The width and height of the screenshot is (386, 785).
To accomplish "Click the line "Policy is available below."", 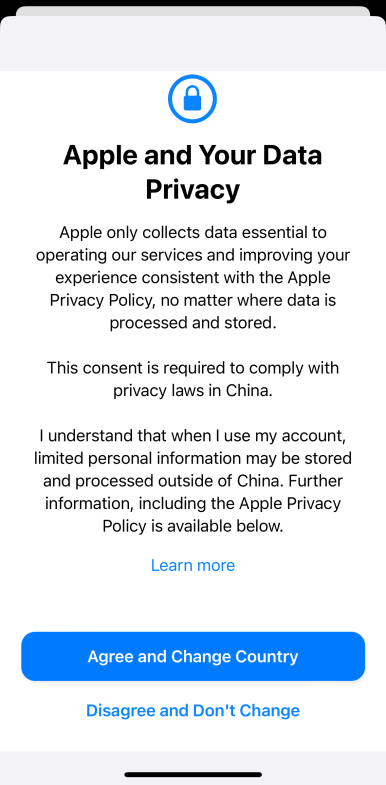I will pyautogui.click(x=193, y=526).
